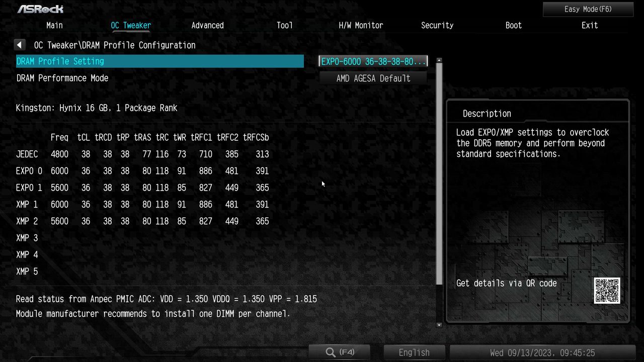Open the Main tab
Image resolution: width=644 pixels, height=362 pixels.
(54, 25)
